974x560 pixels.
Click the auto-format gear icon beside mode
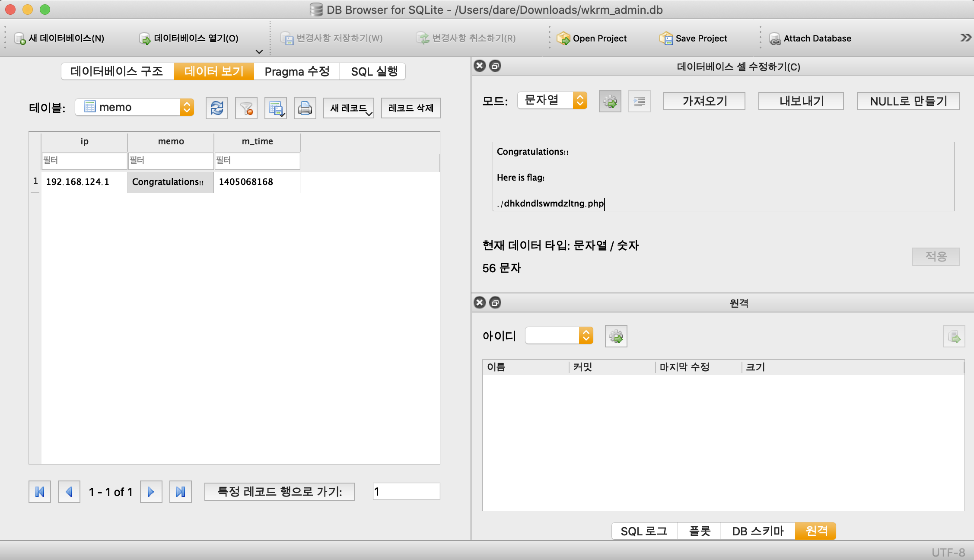coord(610,102)
